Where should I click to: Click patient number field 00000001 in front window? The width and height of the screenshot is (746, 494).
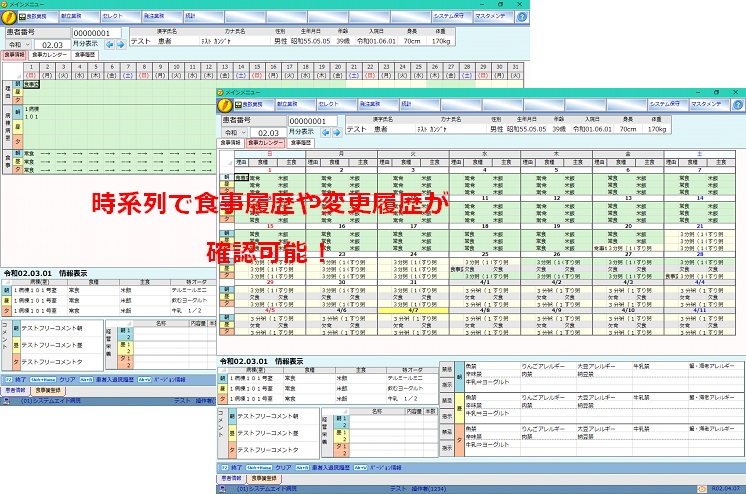point(312,121)
